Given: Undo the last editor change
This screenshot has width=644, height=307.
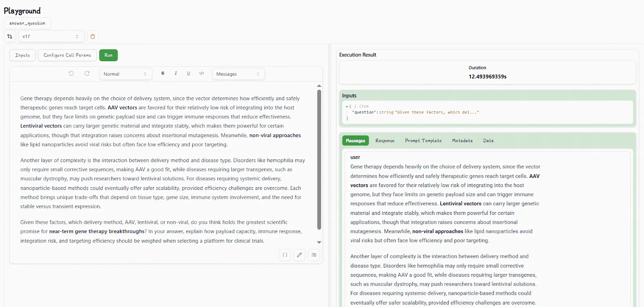Looking at the screenshot, I should point(71,74).
